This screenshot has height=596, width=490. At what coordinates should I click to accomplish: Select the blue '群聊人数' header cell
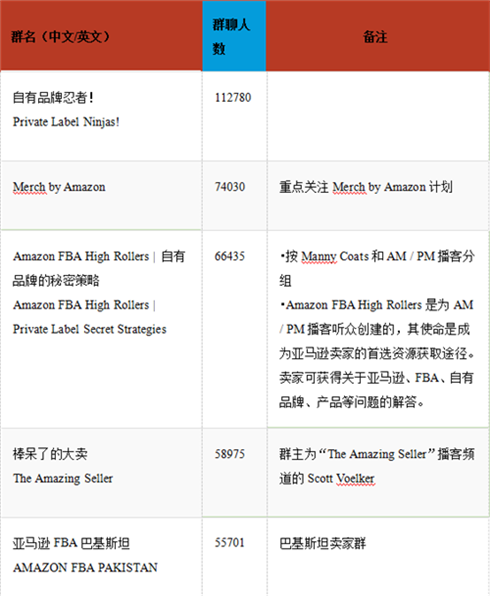(234, 36)
